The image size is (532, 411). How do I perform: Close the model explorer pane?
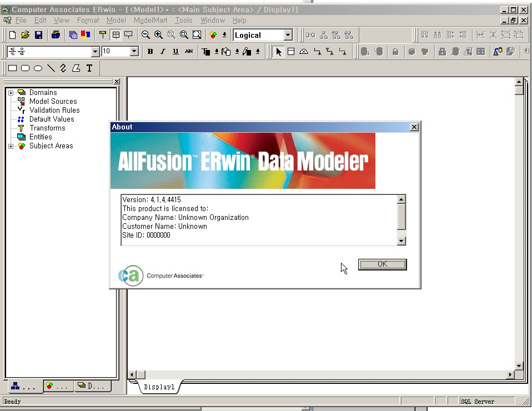tap(117, 82)
